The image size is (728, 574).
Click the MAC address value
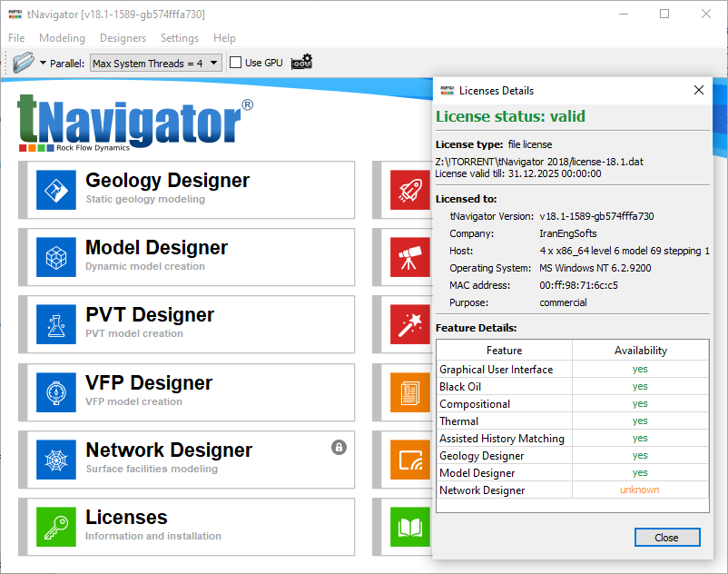[x=578, y=285]
